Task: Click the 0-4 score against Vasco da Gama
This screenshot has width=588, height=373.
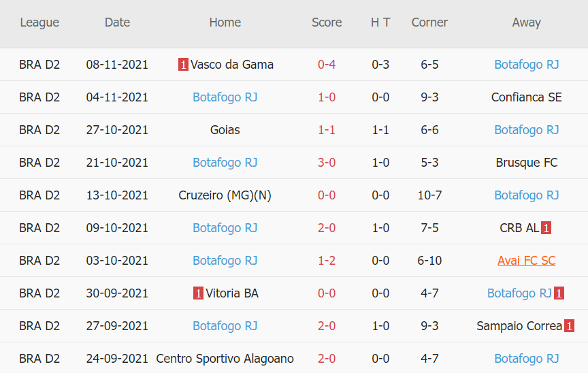Action: pyautogui.click(x=327, y=65)
